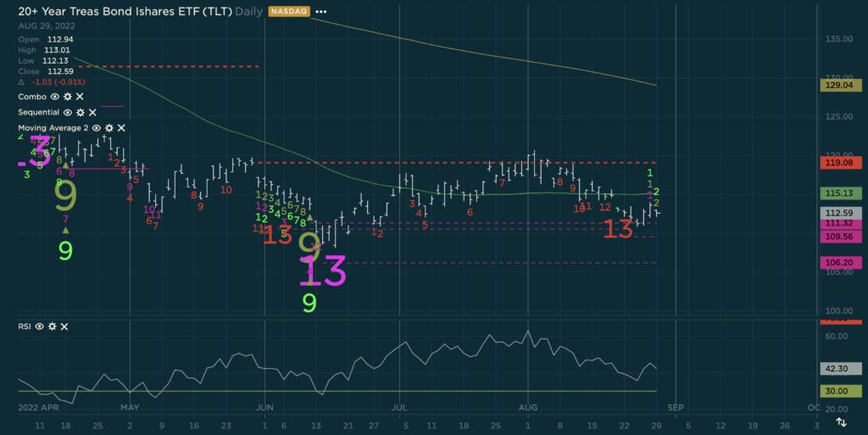Click the 111.32 magenta price label
This screenshot has height=435, width=868.
pos(840,224)
